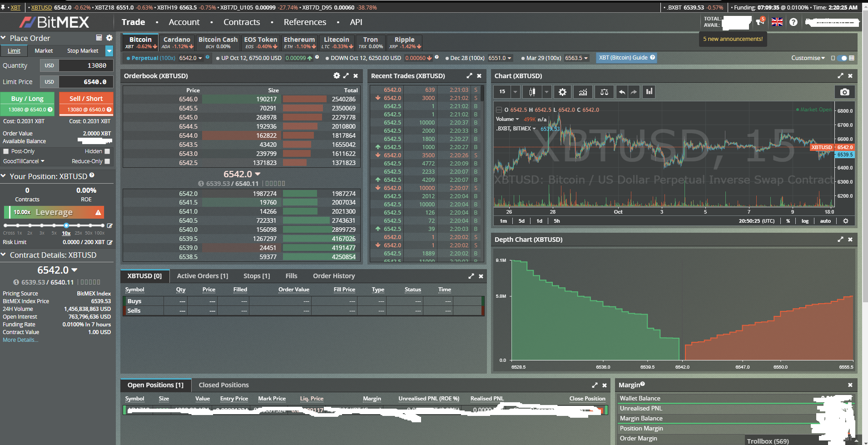Open Orderbook settings gear
This screenshot has width=868, height=445.
tap(337, 76)
